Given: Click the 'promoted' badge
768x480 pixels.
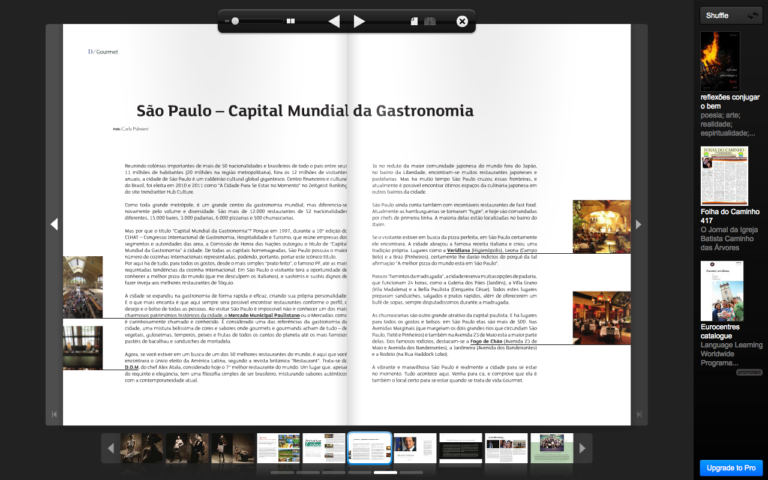Looking at the screenshot, I should (749, 372).
